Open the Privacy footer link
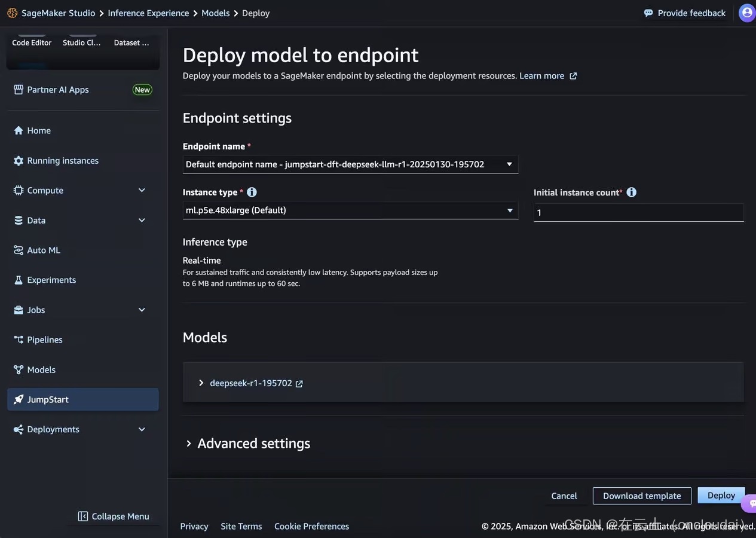 (194, 526)
